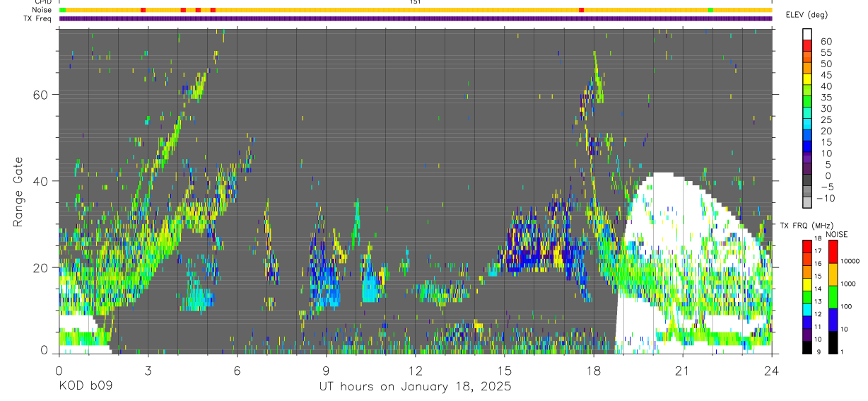Click the 'UT hours on January 18, 2025' label
The height and width of the screenshot is (401, 868).
[x=416, y=387]
